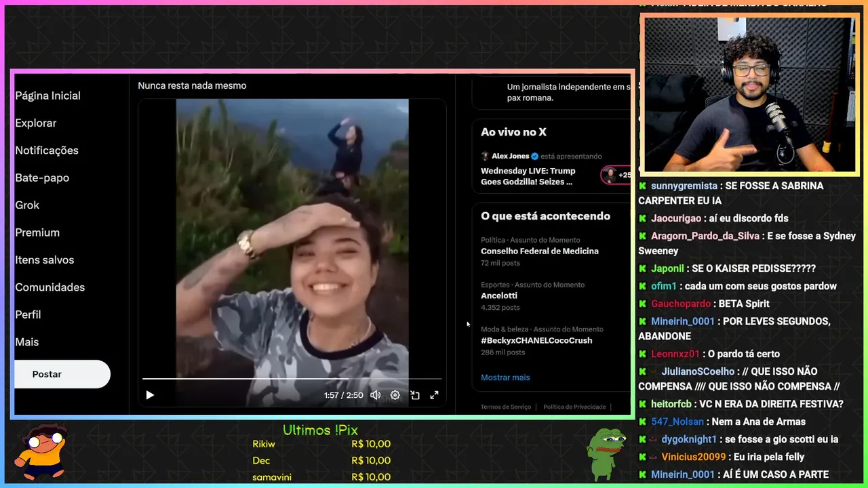Open the Política de Privacidade link
The width and height of the screenshot is (868, 488).
coord(574,407)
